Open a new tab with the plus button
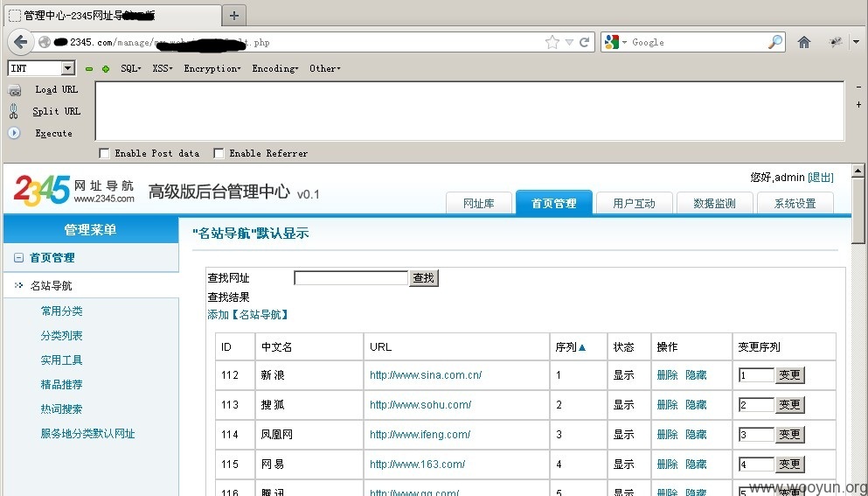The width and height of the screenshot is (868, 496). point(234,16)
